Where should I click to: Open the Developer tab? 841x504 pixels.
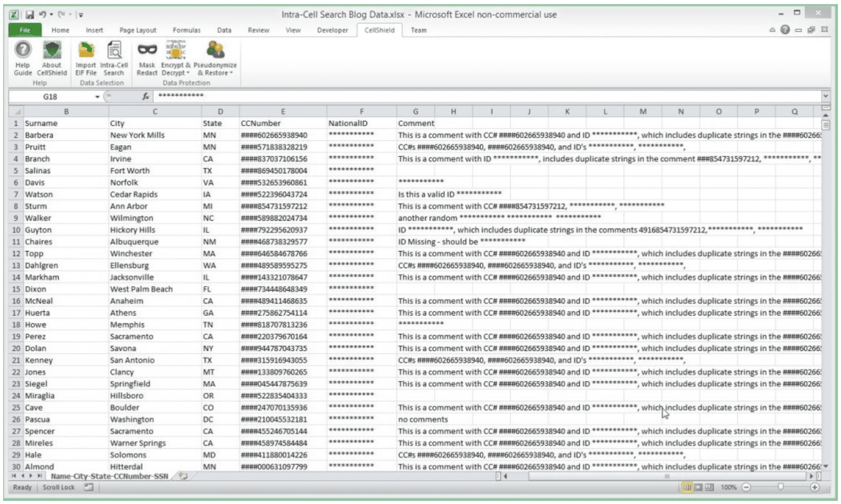pyautogui.click(x=332, y=30)
